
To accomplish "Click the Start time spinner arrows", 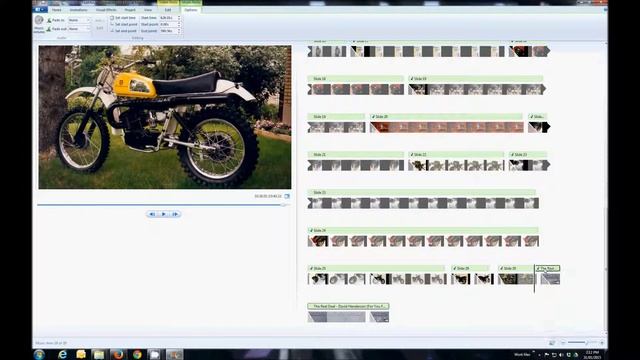I will [180, 18].
